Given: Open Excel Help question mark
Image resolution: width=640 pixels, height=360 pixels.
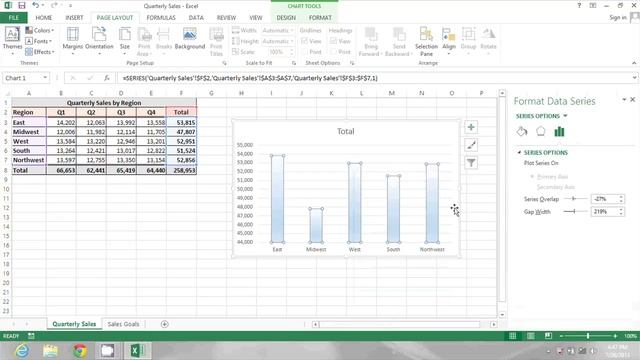Looking at the screenshot, I should pos(579,6).
